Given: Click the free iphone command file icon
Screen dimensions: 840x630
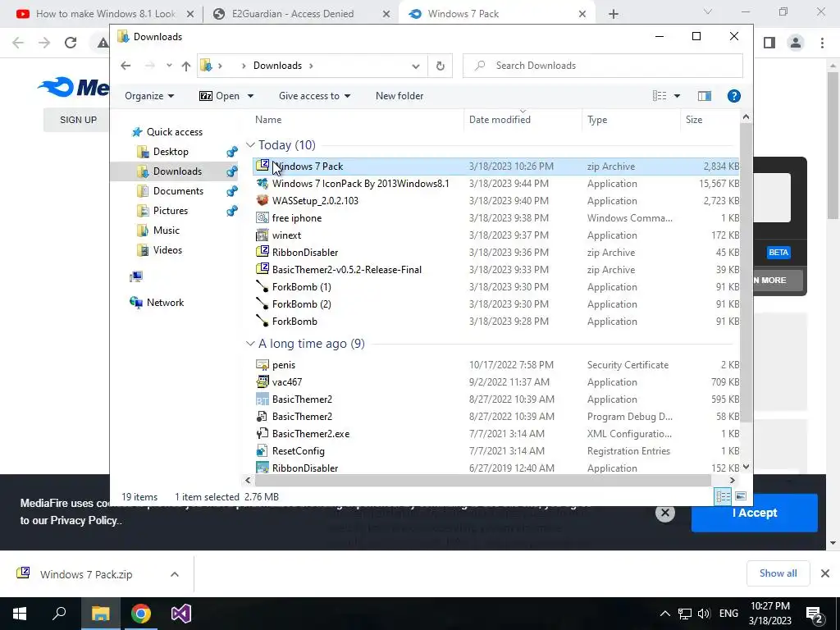Looking at the screenshot, I should [x=262, y=217].
